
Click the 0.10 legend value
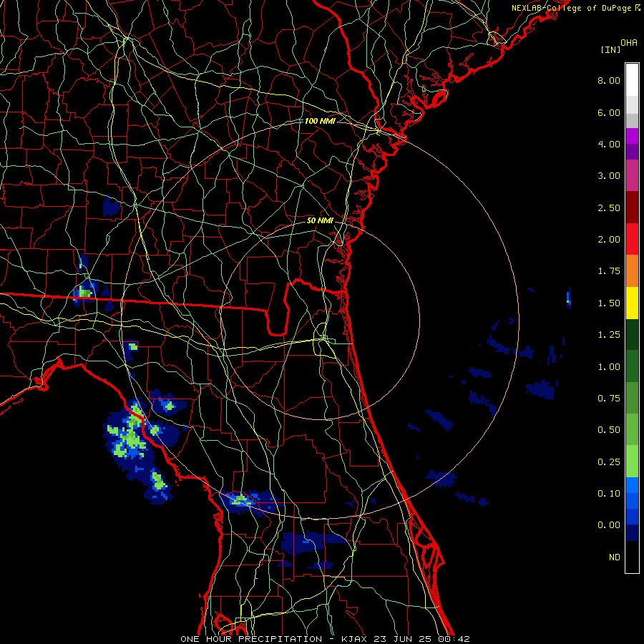[609, 493]
